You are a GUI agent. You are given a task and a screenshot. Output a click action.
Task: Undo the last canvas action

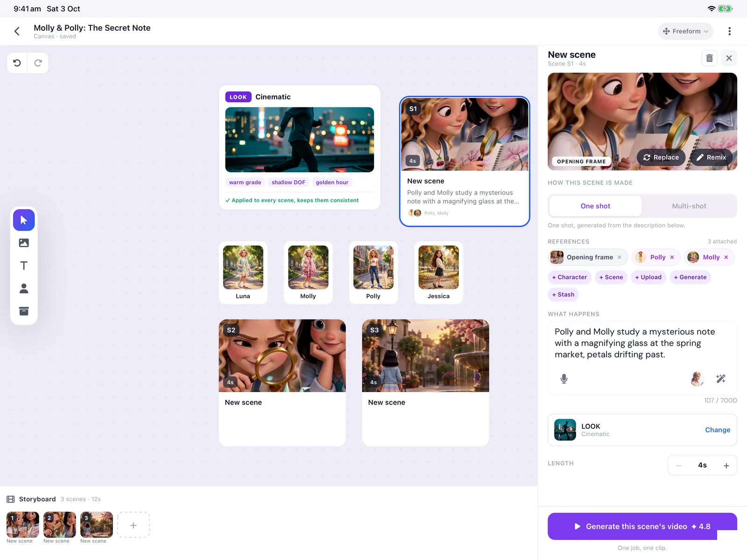point(17,63)
